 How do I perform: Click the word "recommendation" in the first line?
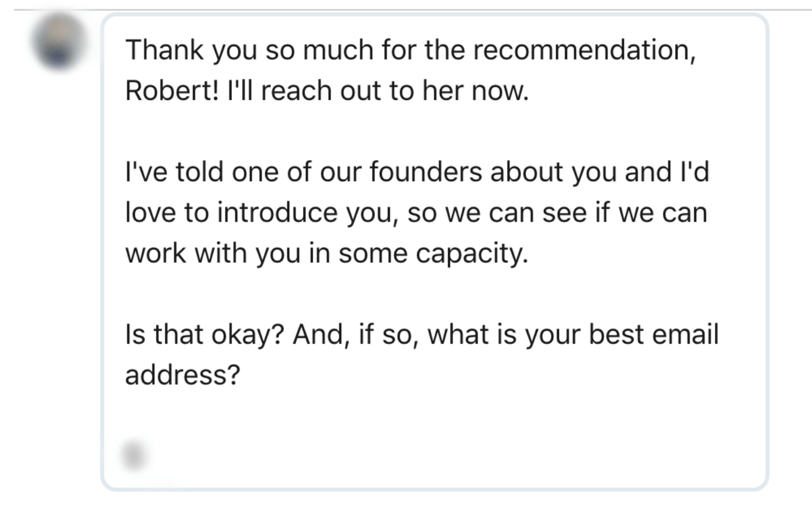(581, 50)
